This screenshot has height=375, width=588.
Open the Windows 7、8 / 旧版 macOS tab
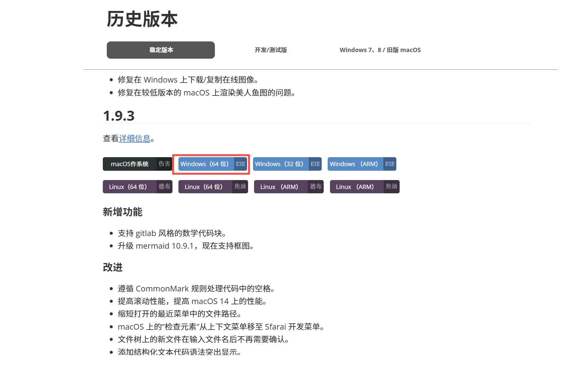coord(380,50)
